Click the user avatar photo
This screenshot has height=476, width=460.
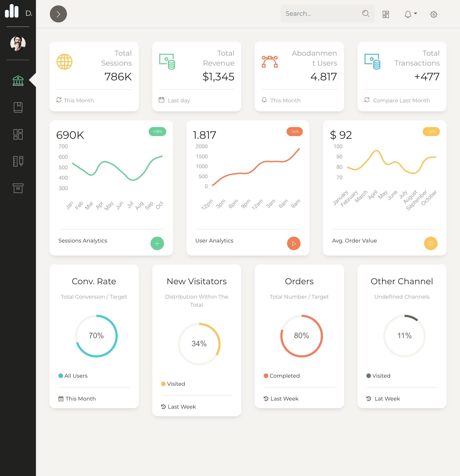(x=18, y=44)
